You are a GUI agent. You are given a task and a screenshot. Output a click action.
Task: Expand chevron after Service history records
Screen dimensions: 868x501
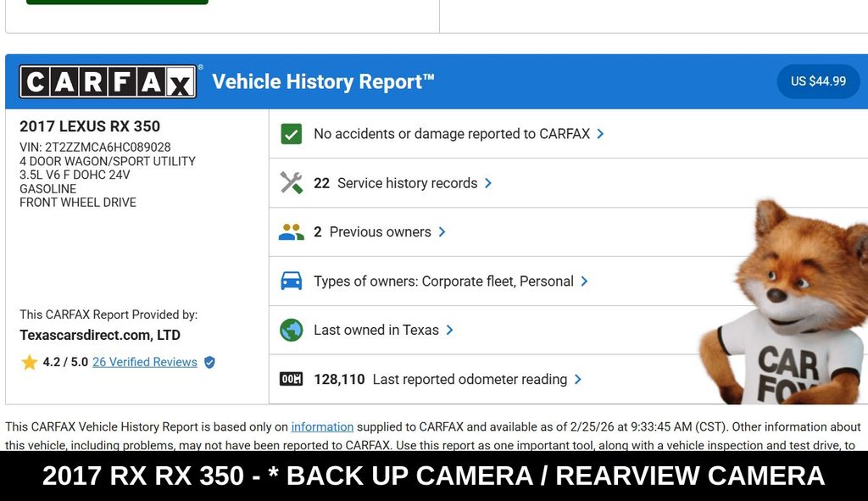488,183
